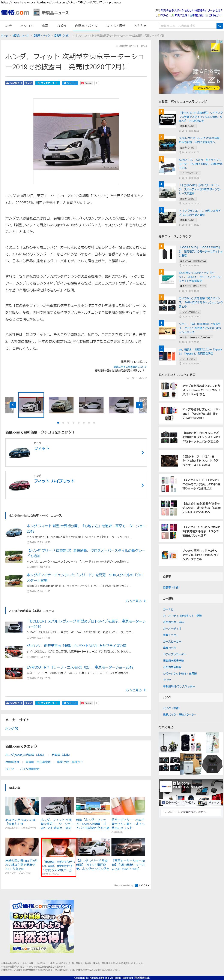Click もっと見る under other car news
Screen dimensions: 224x980
coord(136,690)
